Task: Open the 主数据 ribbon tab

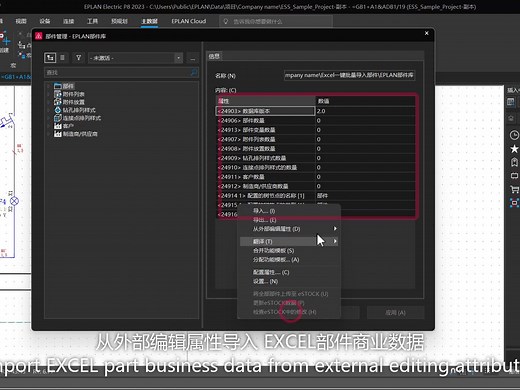Action: pos(149,21)
